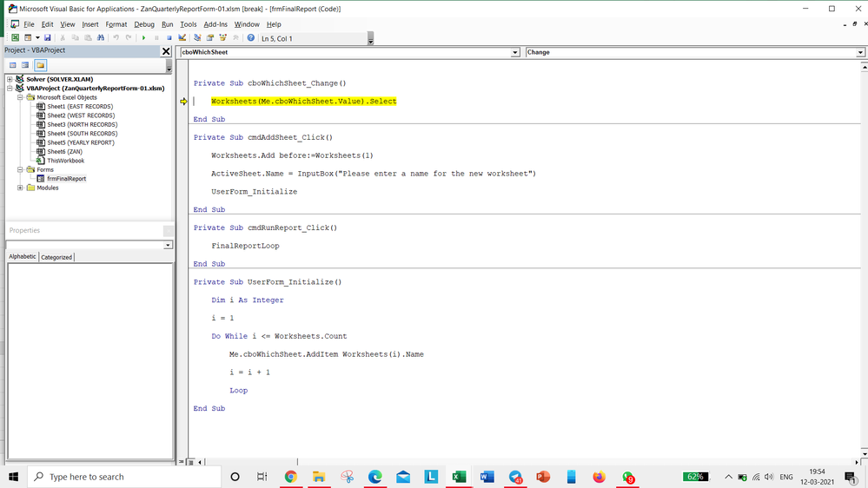
Task: Close the Project - VBAProject panel
Action: pos(166,51)
